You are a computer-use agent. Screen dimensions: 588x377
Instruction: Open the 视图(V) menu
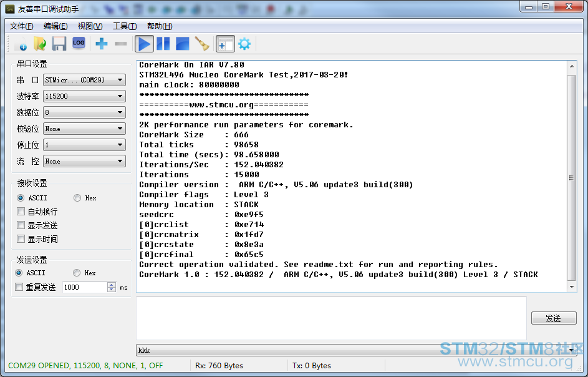pyautogui.click(x=90, y=26)
